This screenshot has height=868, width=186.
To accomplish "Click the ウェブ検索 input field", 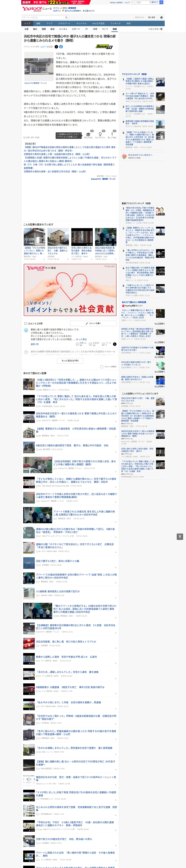I will pyautogui.click(x=140, y=2).
